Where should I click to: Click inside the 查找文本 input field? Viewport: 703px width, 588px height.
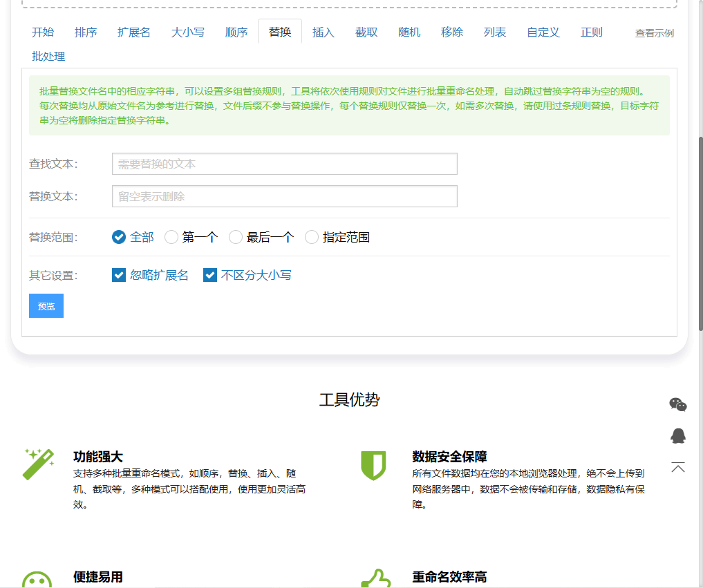(x=284, y=164)
